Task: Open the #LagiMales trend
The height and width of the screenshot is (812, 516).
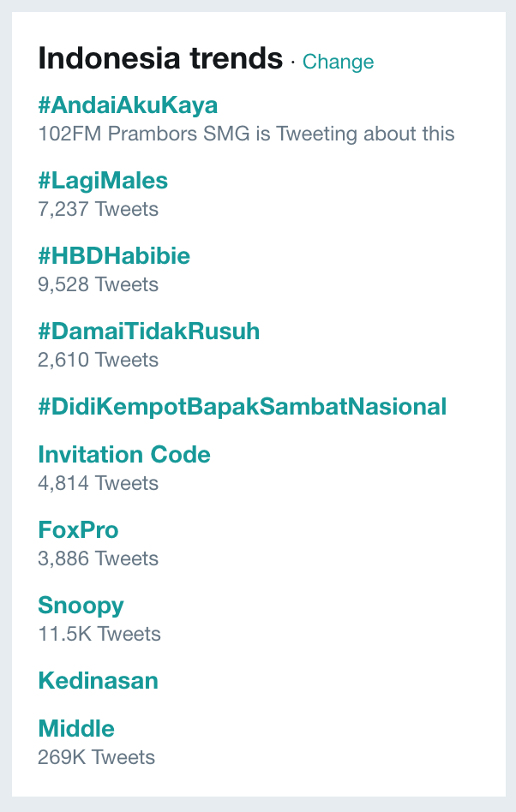Action: tap(103, 181)
